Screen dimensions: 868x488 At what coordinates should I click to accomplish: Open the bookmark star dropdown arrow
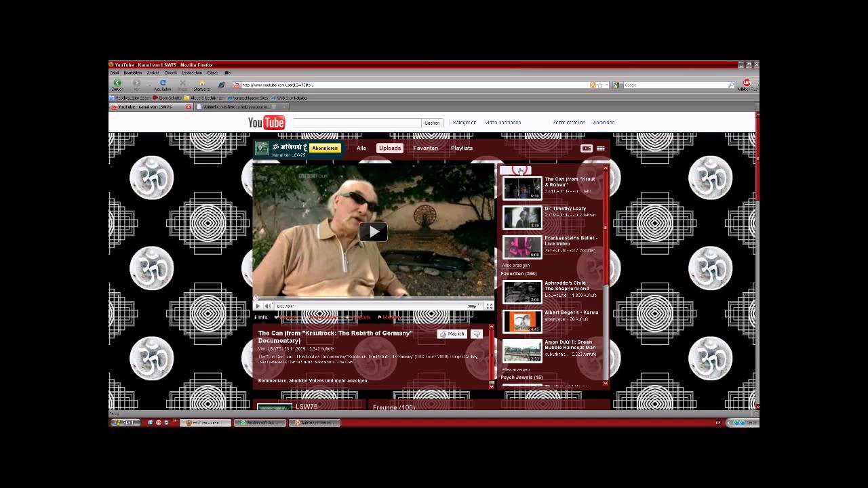point(606,85)
